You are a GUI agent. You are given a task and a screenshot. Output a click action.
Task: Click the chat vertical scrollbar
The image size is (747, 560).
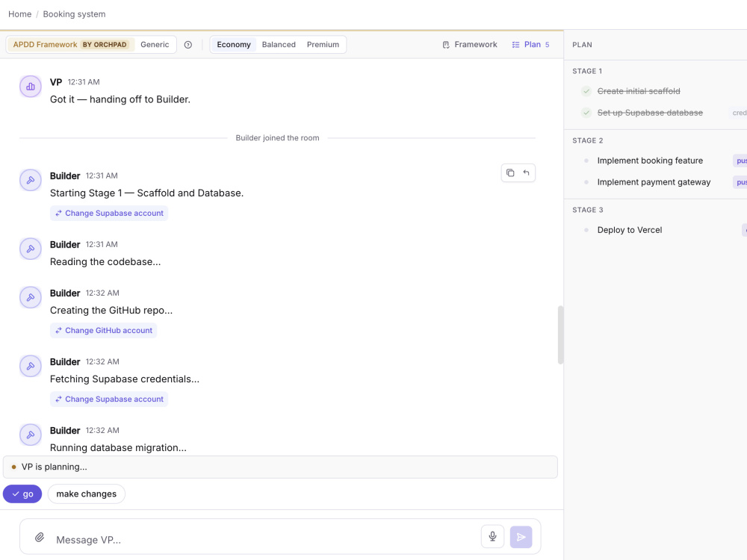point(561,335)
